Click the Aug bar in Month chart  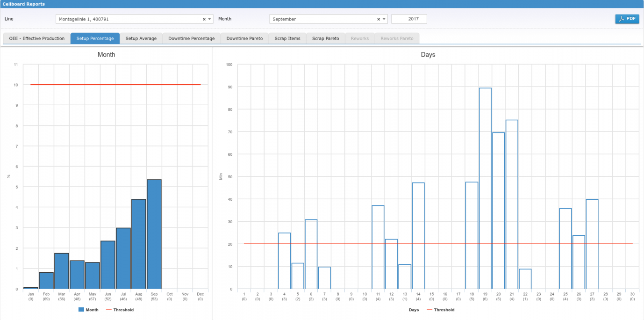(x=139, y=244)
